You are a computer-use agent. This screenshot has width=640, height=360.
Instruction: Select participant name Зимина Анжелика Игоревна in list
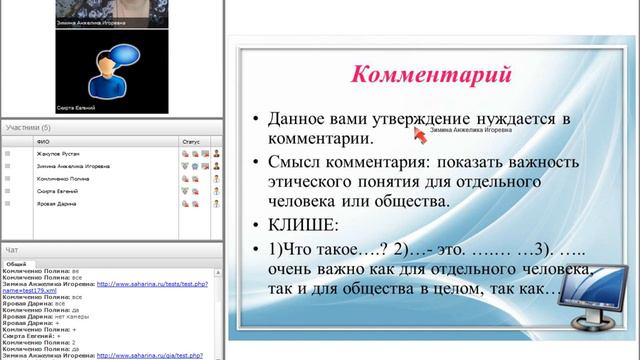(x=73, y=166)
